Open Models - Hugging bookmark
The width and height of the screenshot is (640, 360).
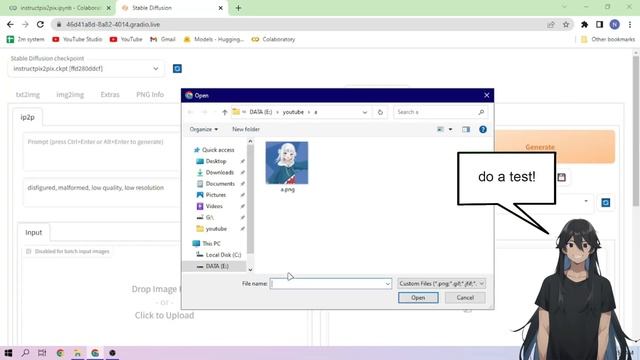point(213,39)
